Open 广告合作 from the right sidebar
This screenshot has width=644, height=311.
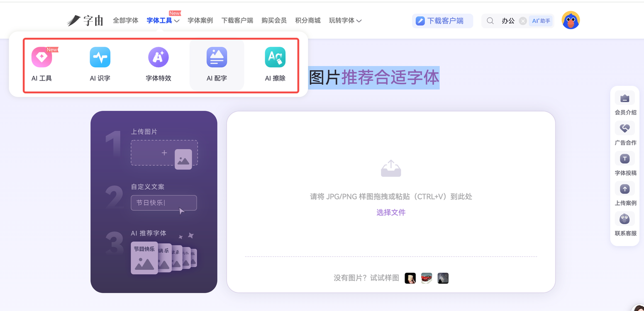(625, 129)
